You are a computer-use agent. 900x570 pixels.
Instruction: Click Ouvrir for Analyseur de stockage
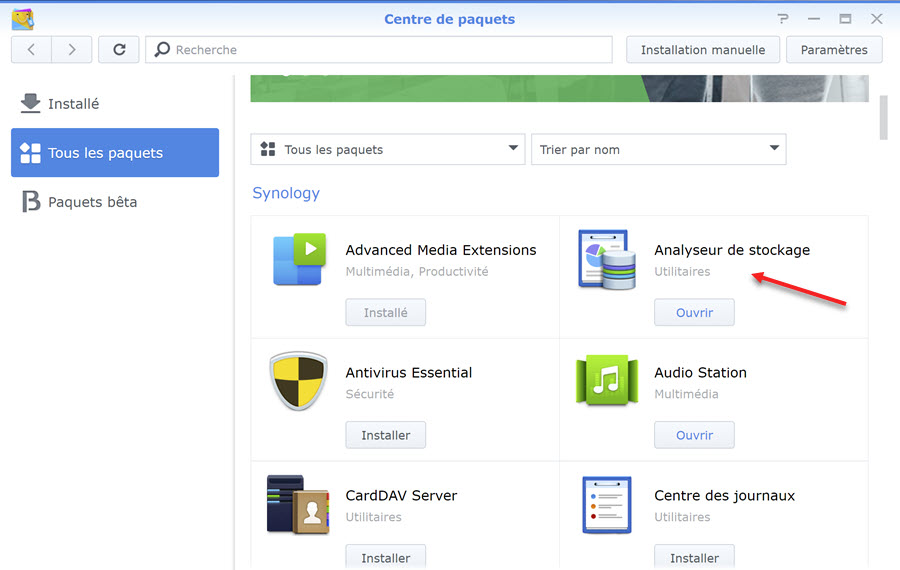pyautogui.click(x=694, y=312)
